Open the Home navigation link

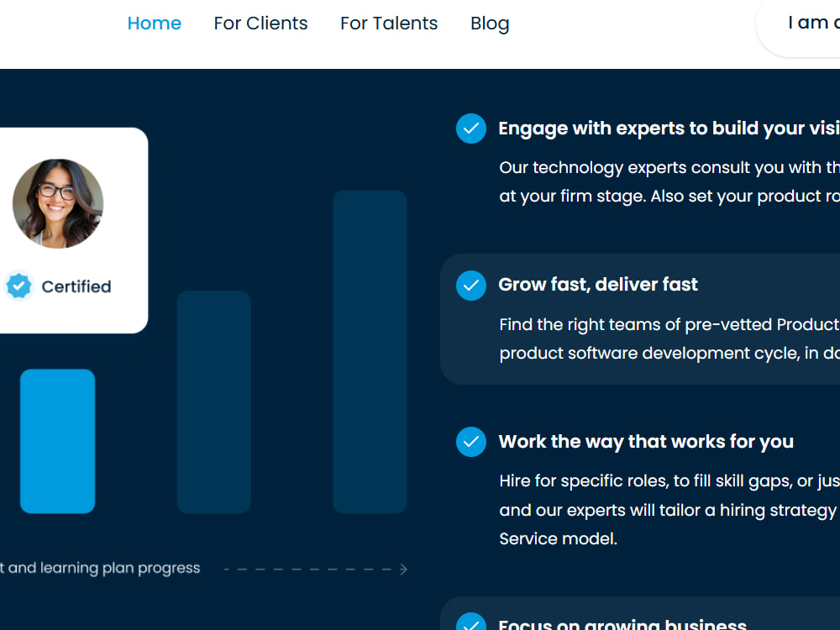click(x=155, y=23)
